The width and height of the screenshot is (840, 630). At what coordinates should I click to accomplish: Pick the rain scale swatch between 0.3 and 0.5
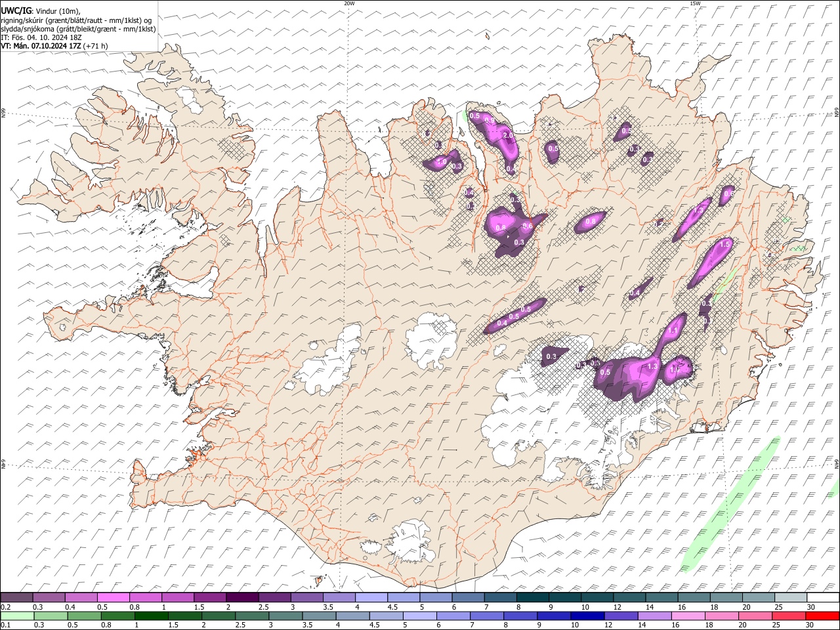[49, 616]
